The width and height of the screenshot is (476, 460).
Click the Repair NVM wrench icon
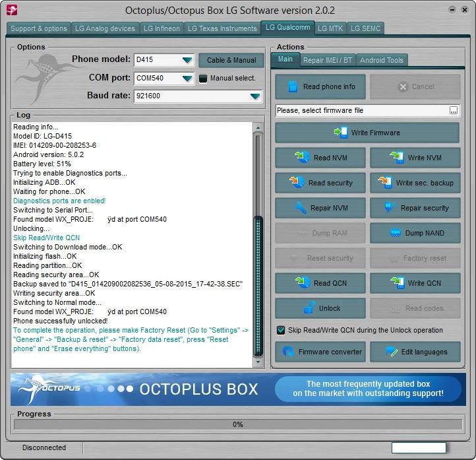301,208
